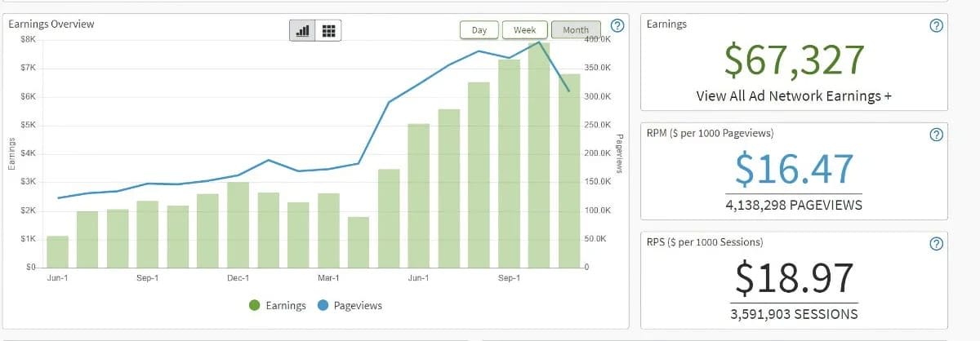Click help icon on RPS card
Screen dimensions: 980x341
point(937,243)
